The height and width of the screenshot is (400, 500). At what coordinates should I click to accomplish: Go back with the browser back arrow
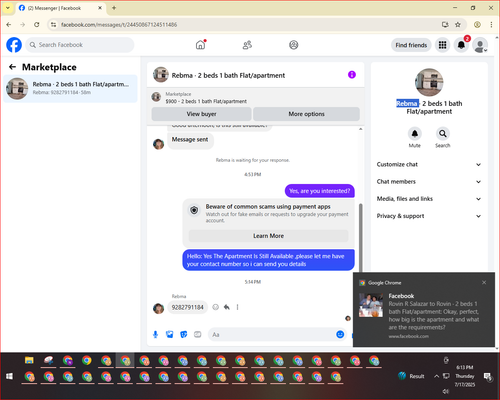tap(9, 25)
